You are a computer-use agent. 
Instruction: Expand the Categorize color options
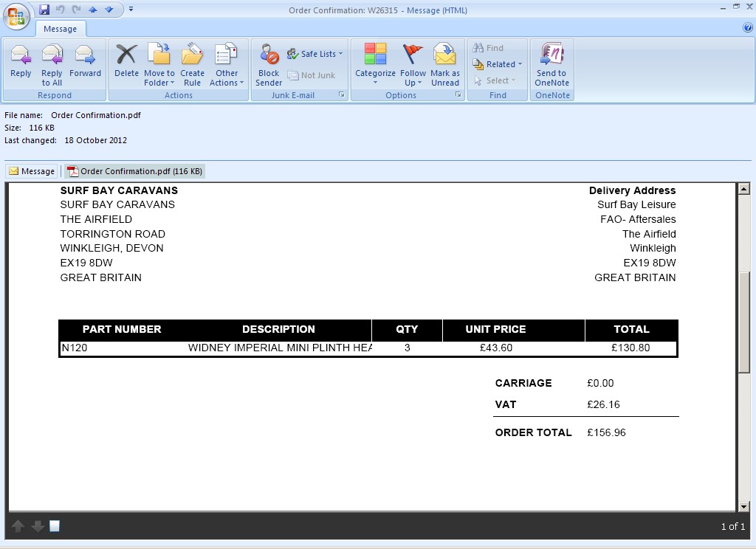[375, 63]
